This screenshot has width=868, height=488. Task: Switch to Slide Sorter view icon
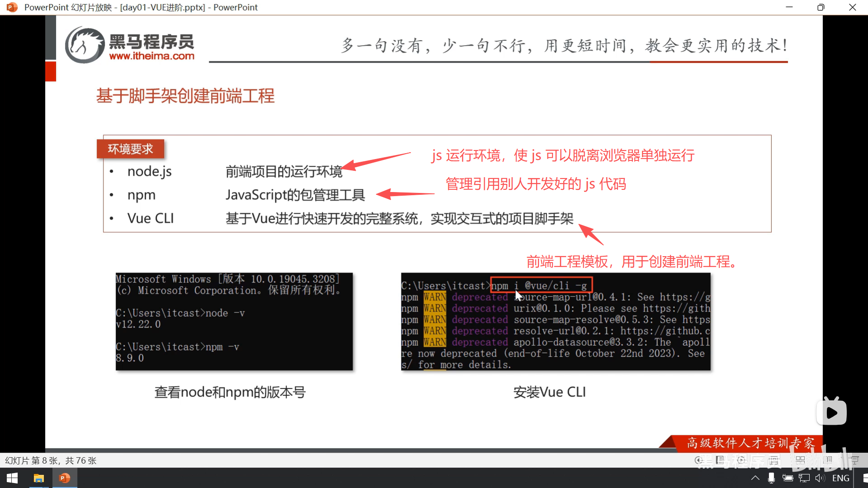pos(800,460)
